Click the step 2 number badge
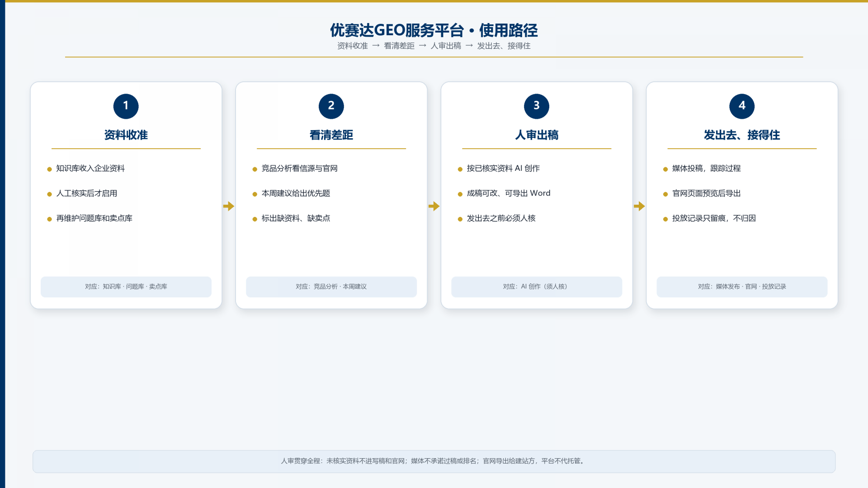Screen dimensions: 868x488 [x=331, y=106]
